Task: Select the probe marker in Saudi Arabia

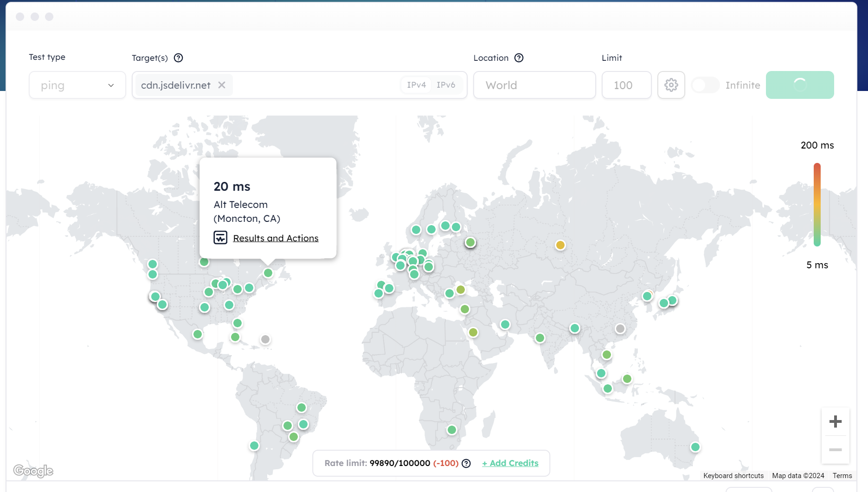Action: pyautogui.click(x=473, y=332)
